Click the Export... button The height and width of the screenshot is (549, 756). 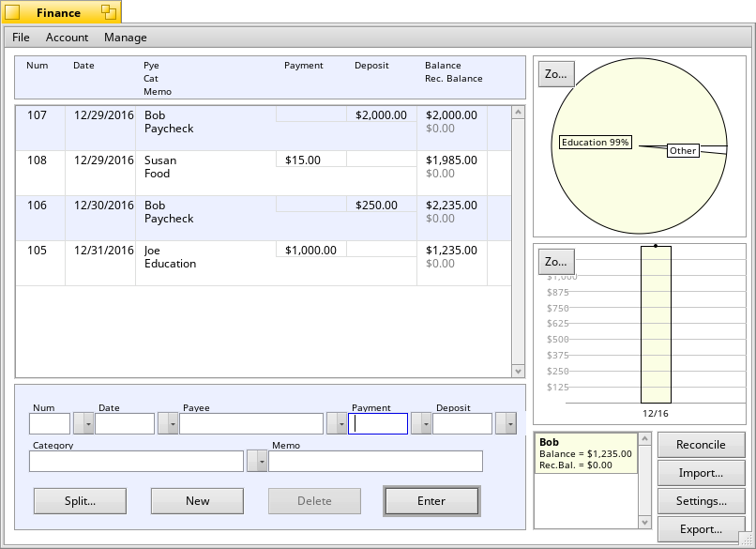[x=701, y=529]
